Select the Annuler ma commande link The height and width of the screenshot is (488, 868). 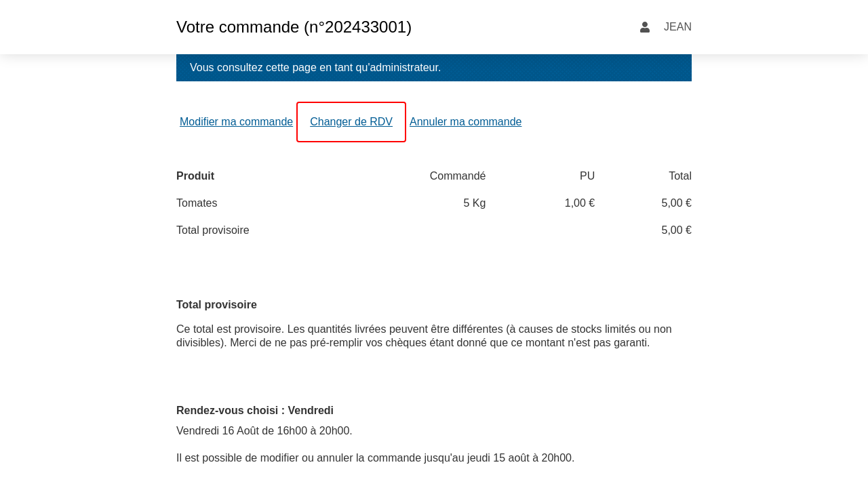pos(465,122)
